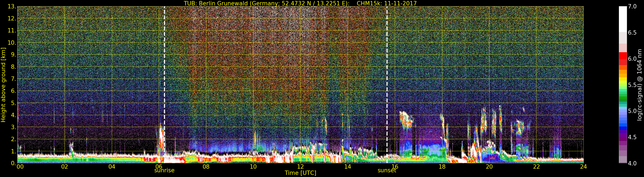
Task: Click the 'Height above ground [km]' axis label
Action: tap(3, 85)
